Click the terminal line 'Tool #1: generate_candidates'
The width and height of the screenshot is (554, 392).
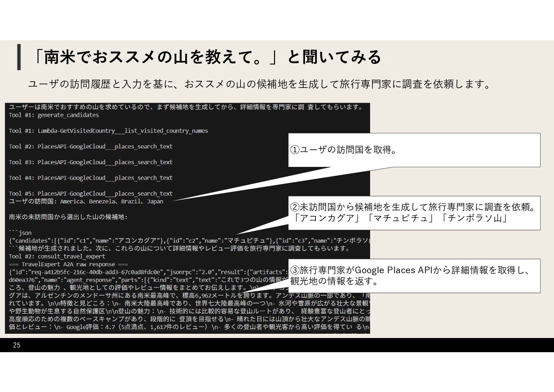tap(54, 115)
